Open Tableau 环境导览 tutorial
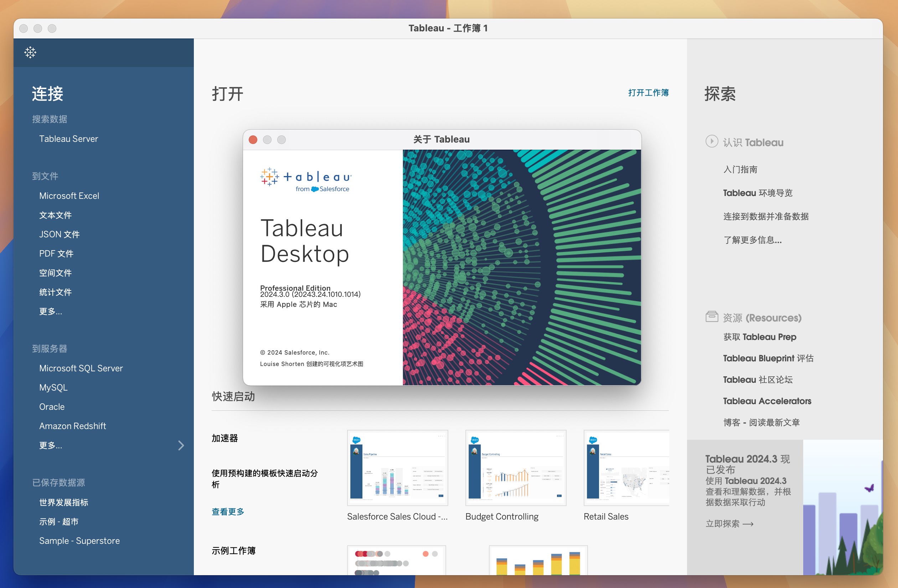The height and width of the screenshot is (588, 898). pyautogui.click(x=758, y=193)
